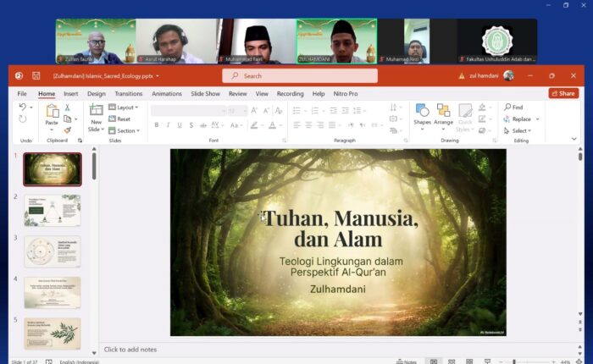Click the Paste icon in Clipboard group
This screenshot has height=364, width=593.
pyautogui.click(x=52, y=111)
